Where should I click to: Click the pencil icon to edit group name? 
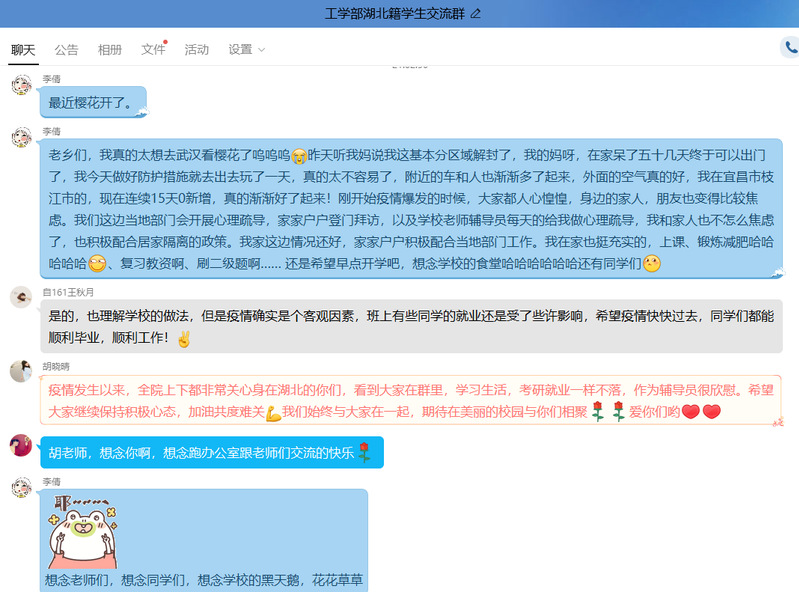(476, 14)
